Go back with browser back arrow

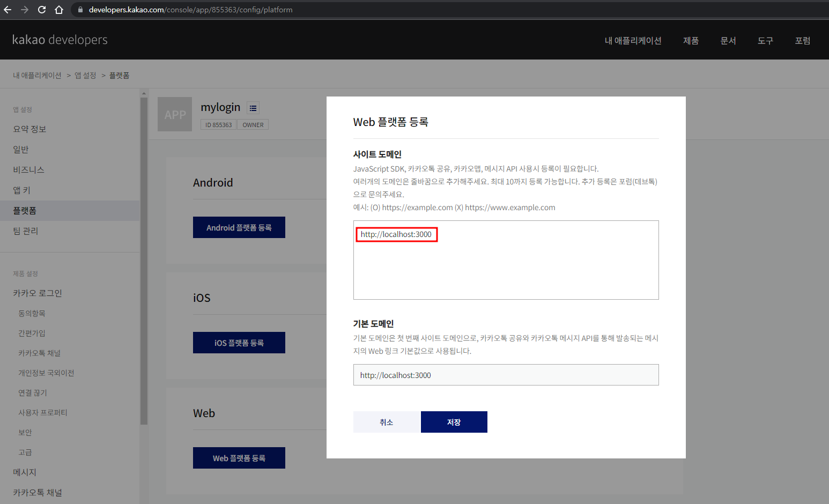8,10
